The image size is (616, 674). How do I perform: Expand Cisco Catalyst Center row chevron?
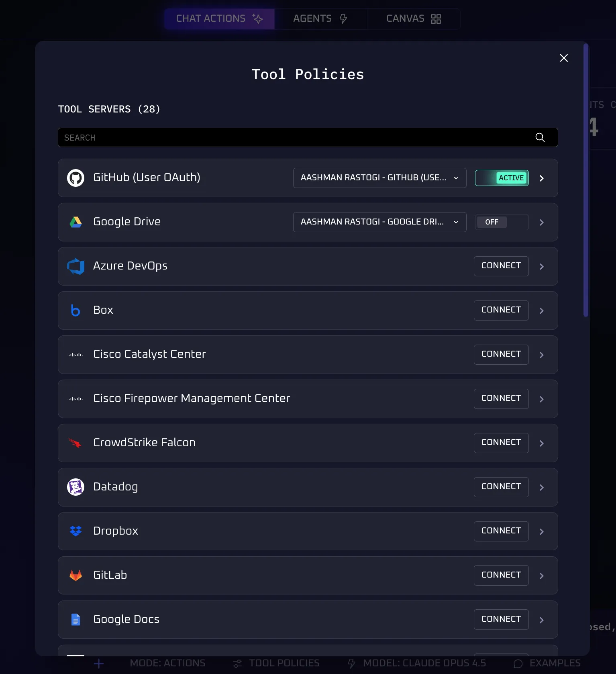pos(541,355)
